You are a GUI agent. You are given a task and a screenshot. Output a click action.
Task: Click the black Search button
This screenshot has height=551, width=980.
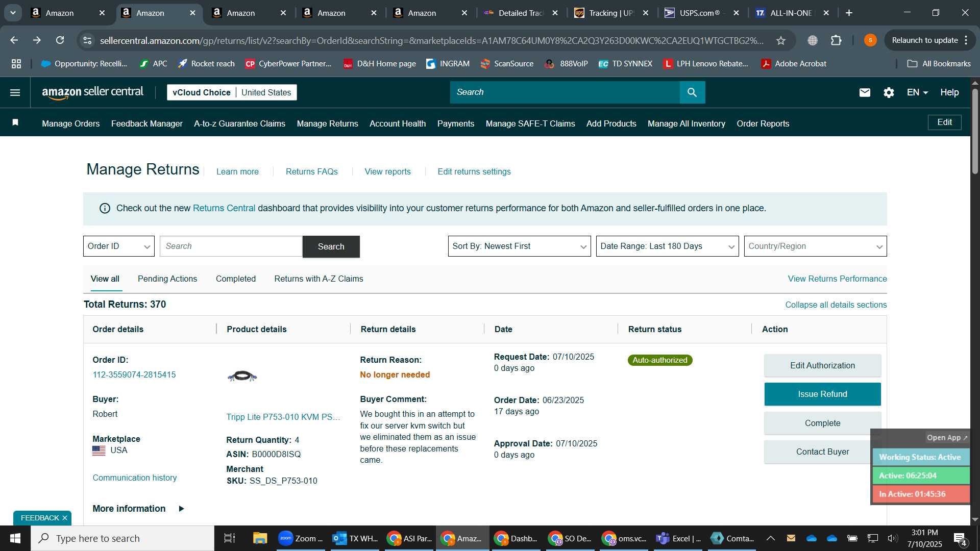coord(331,246)
